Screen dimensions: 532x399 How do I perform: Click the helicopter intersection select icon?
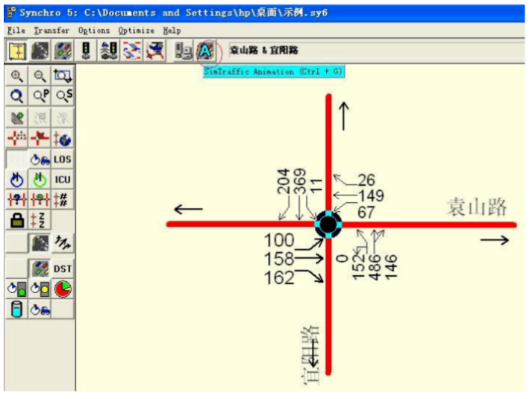pos(155,51)
